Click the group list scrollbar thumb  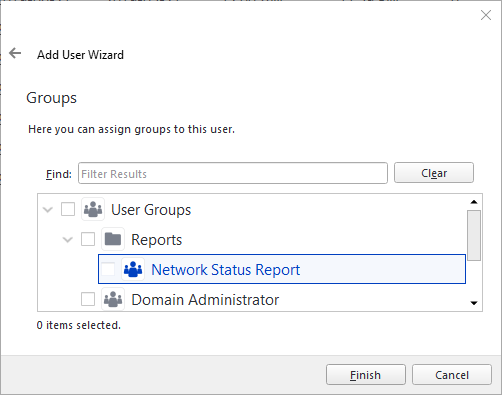coord(474,235)
